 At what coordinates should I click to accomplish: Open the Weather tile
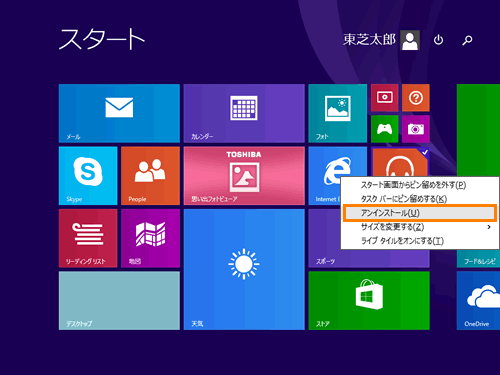point(244,269)
